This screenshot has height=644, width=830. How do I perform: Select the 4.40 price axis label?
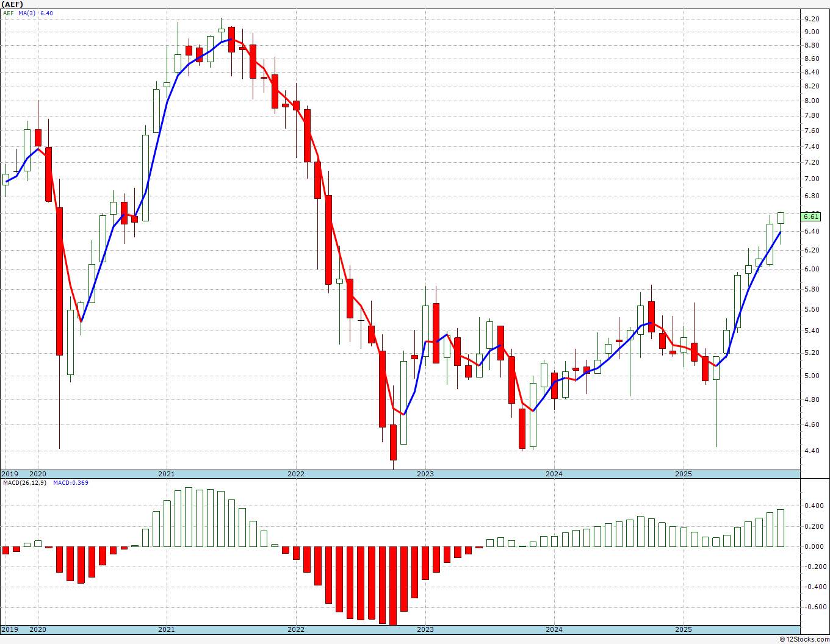(x=812, y=451)
